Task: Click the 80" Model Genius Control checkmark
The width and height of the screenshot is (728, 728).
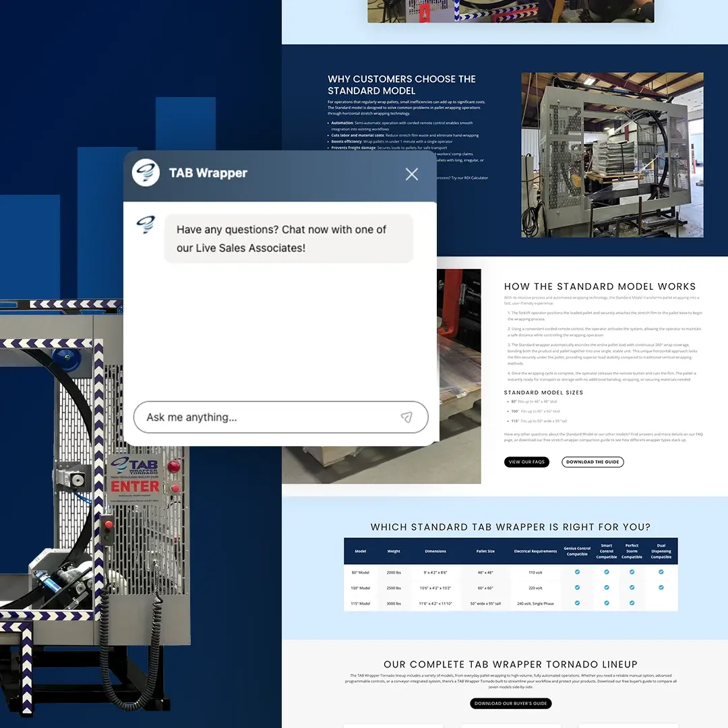Action: click(x=577, y=572)
